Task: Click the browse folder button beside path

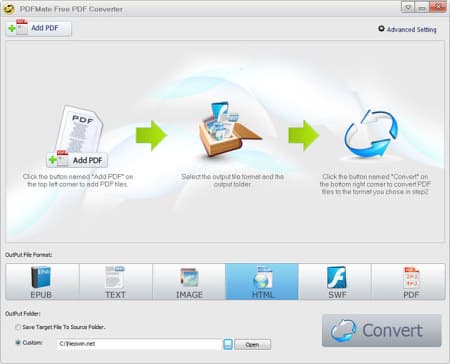Action: click(228, 344)
